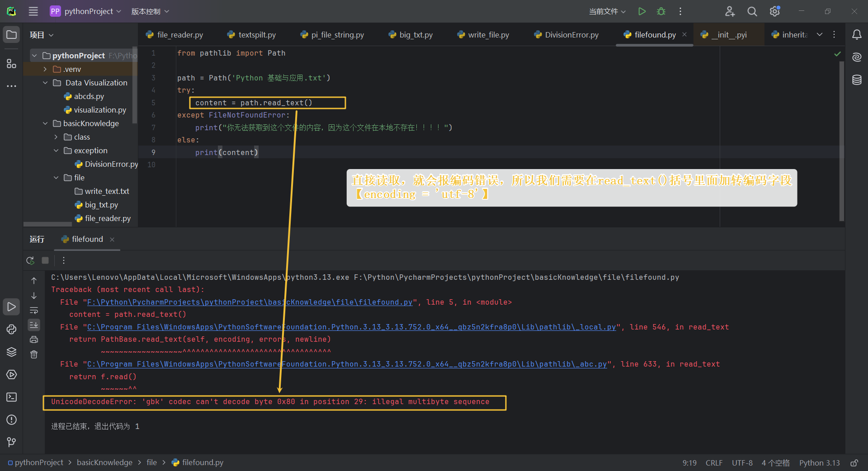The width and height of the screenshot is (868, 471).
Task: Open the Services tool window
Action: 11,374
